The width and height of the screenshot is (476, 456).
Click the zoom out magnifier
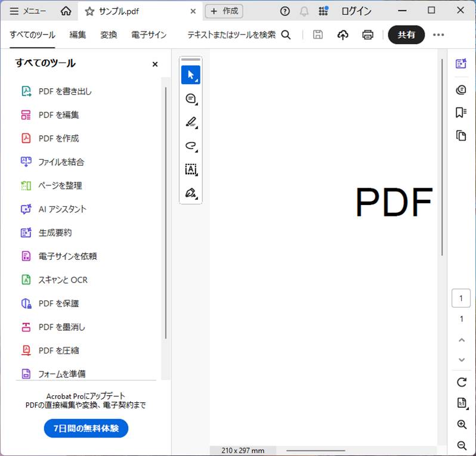pyautogui.click(x=462, y=445)
